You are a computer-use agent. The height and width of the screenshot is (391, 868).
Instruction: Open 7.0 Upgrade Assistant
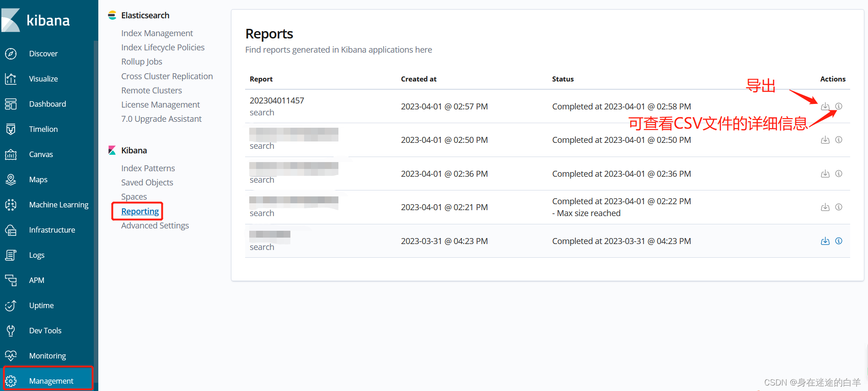pos(161,119)
